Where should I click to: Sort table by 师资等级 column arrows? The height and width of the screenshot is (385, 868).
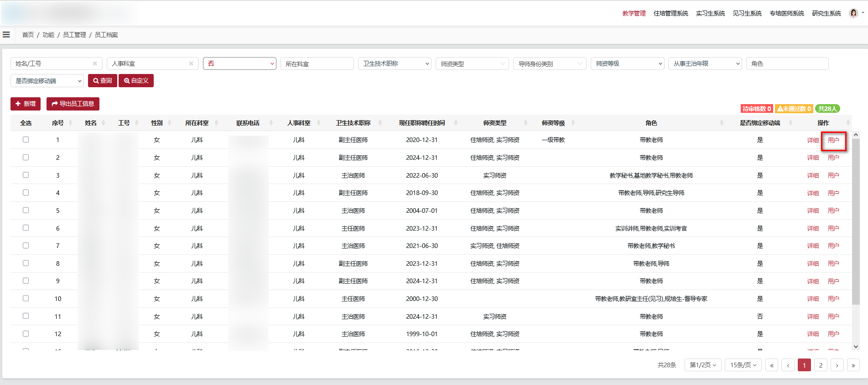tap(573, 123)
